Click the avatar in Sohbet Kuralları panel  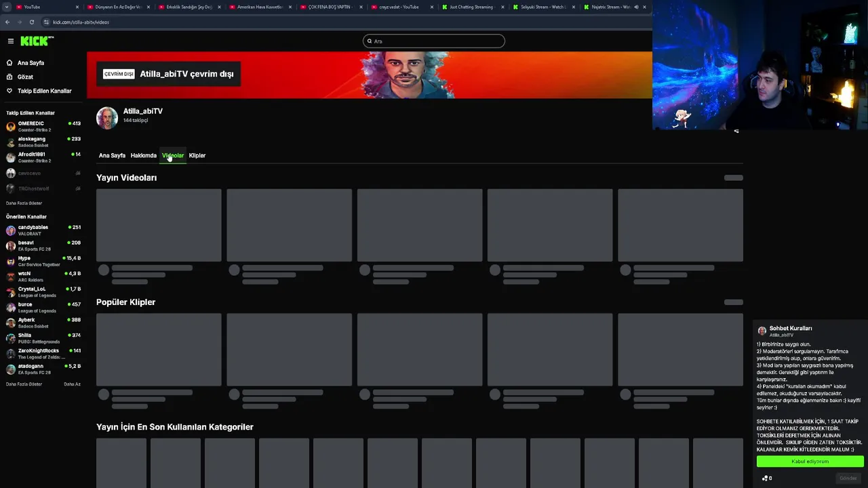click(762, 331)
